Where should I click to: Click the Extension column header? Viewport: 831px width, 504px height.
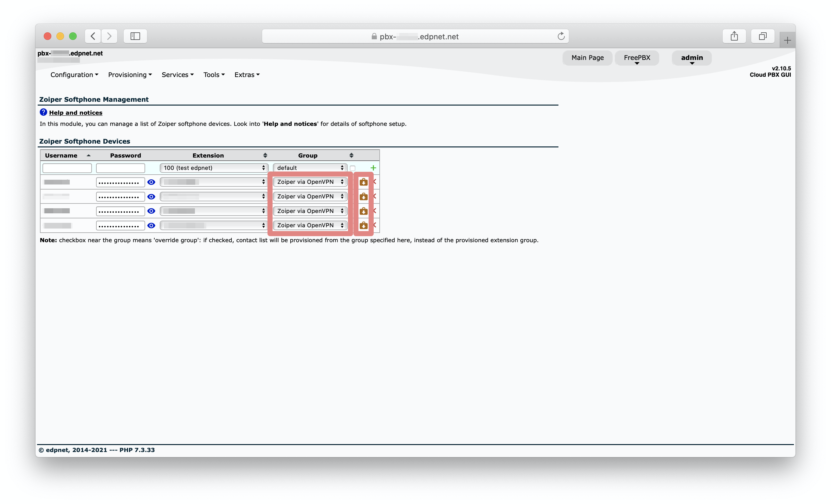click(x=208, y=155)
